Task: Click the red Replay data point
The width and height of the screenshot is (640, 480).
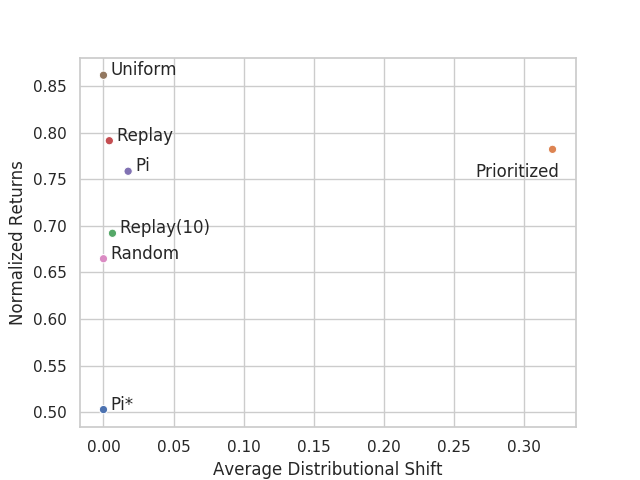Action: (x=109, y=140)
